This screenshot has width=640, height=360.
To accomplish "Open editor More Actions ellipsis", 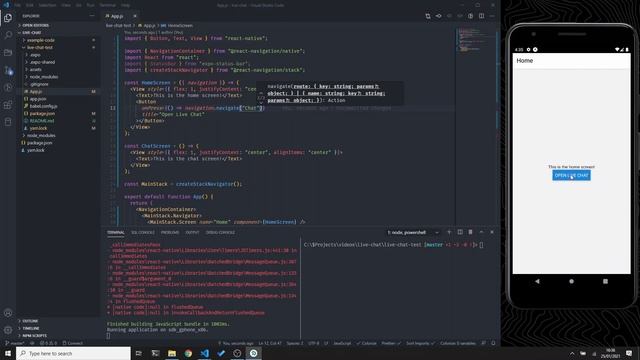I will click(492, 16).
